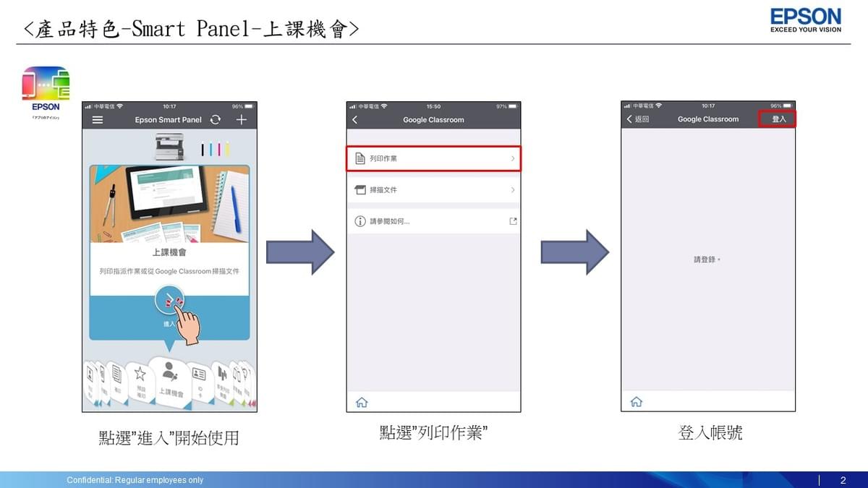Screen dimensions: 868x488
Task: Expand the chevron on the 掃描文件 row
Action: [x=513, y=190]
